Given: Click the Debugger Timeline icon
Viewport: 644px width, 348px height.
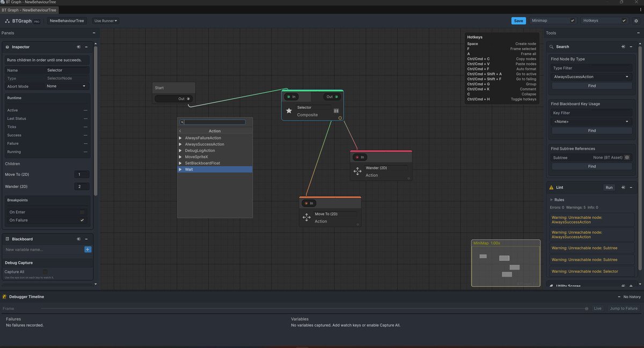Looking at the screenshot, I should coord(5,297).
